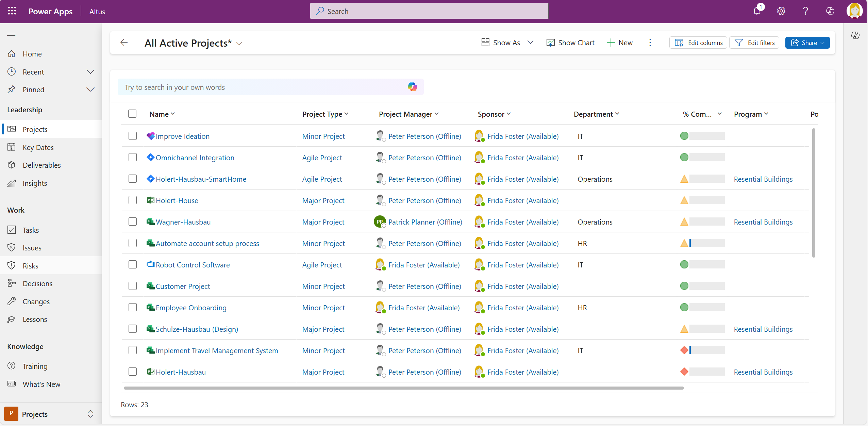
Task: Open the settings gear
Action: [x=781, y=11]
